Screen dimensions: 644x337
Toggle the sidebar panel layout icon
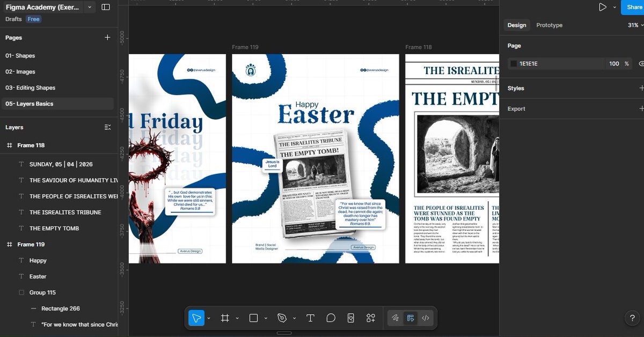coord(106,8)
